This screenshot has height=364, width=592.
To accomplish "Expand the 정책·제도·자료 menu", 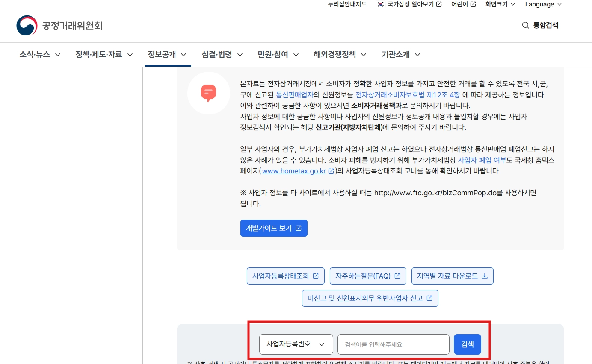I will click(x=104, y=55).
